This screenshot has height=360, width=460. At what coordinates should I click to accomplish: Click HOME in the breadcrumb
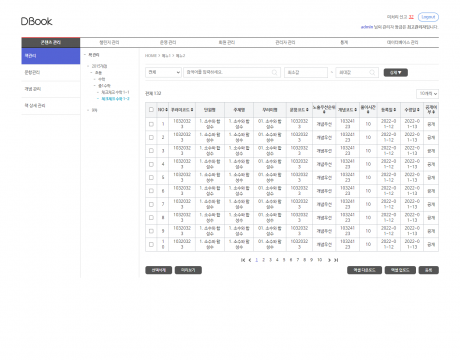[x=151, y=56]
